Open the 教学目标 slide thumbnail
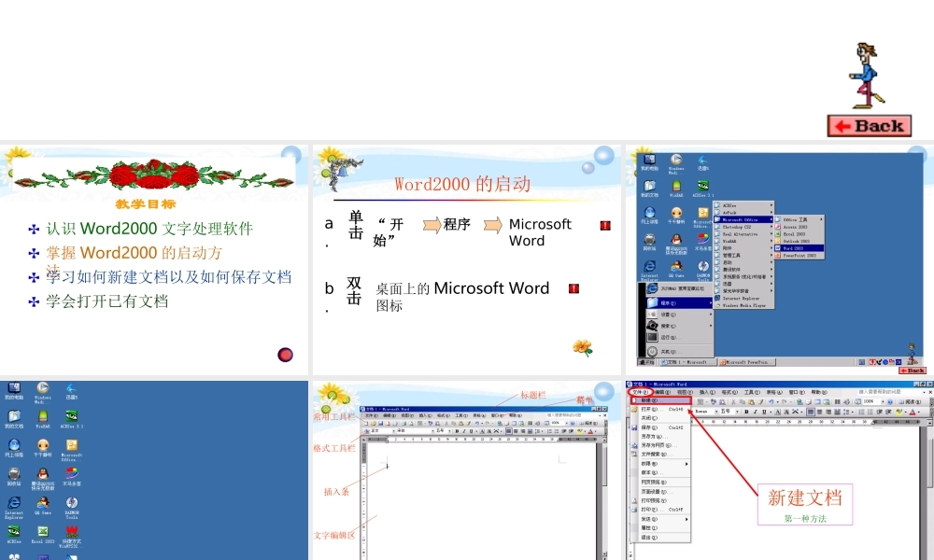 [x=154, y=260]
